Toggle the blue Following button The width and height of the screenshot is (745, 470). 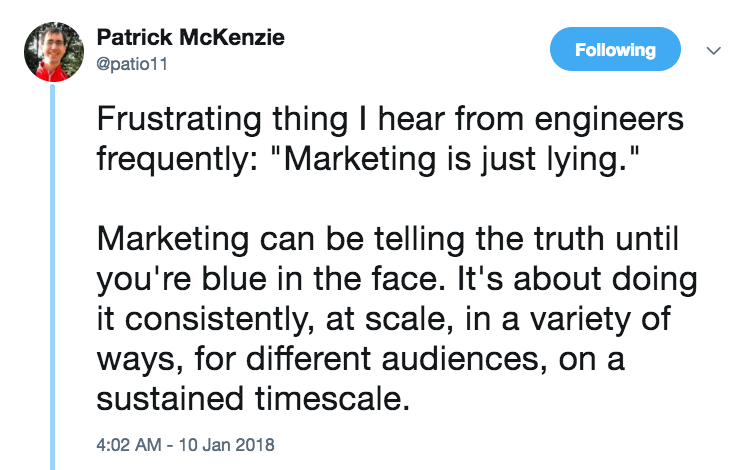point(615,50)
